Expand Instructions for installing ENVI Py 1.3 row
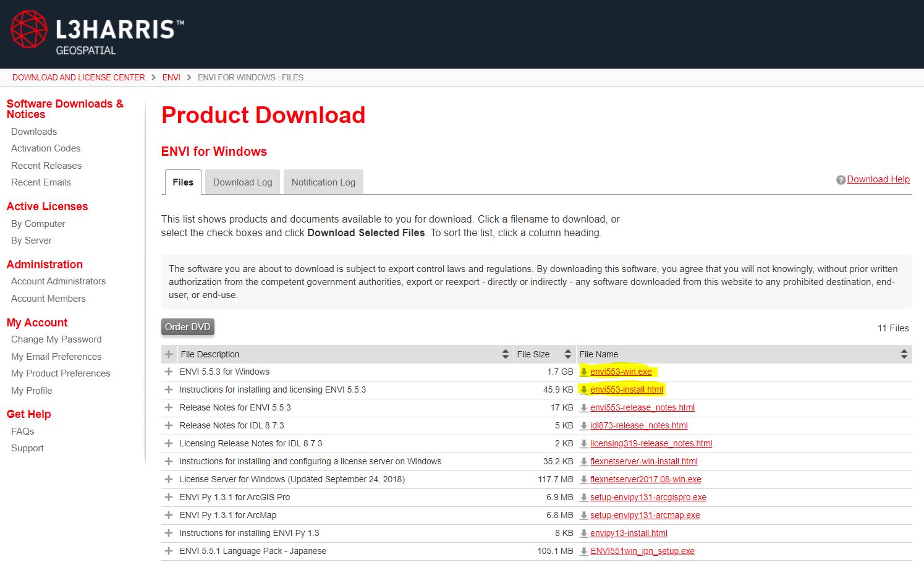 168,534
